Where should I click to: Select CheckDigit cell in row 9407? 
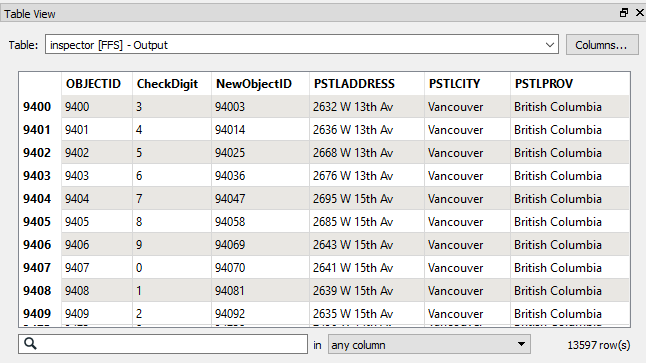(172, 268)
